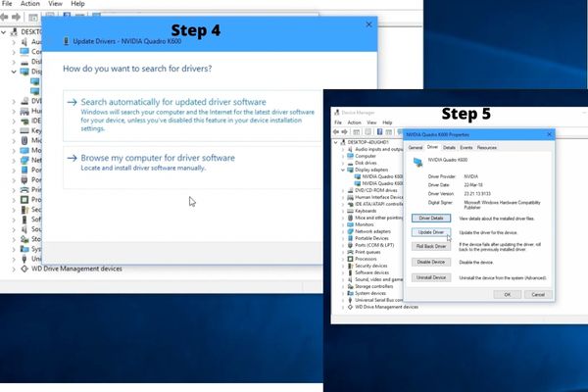
Task: Open Action menu in large left Device Manager
Action: click(30, 4)
